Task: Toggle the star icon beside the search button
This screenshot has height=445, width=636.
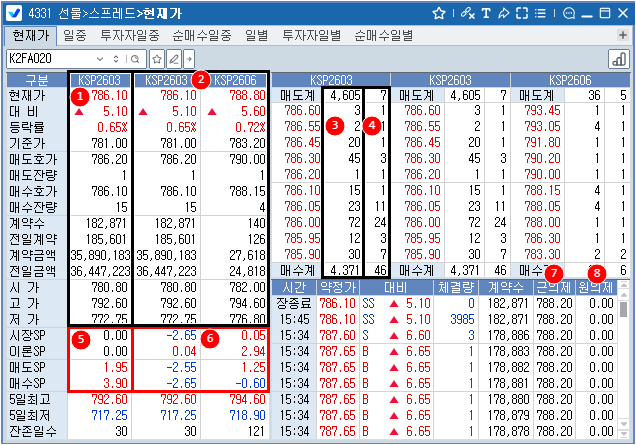Action: coord(156,58)
